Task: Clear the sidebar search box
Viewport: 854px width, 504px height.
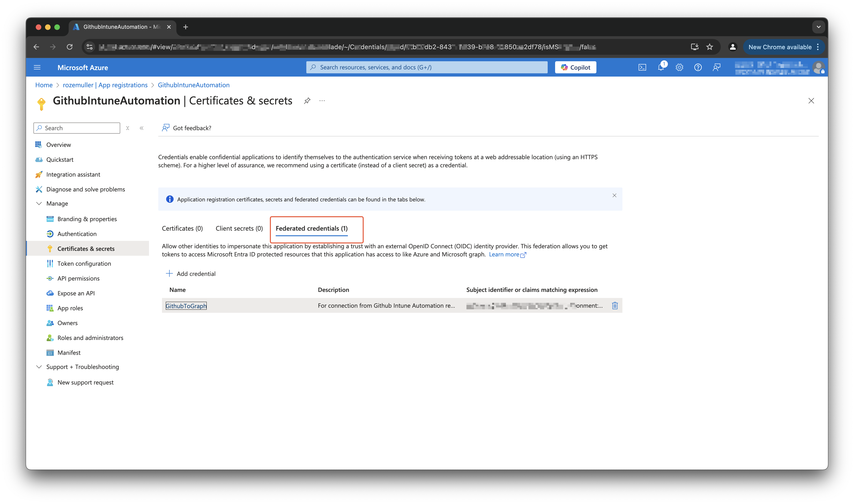Action: coord(128,128)
